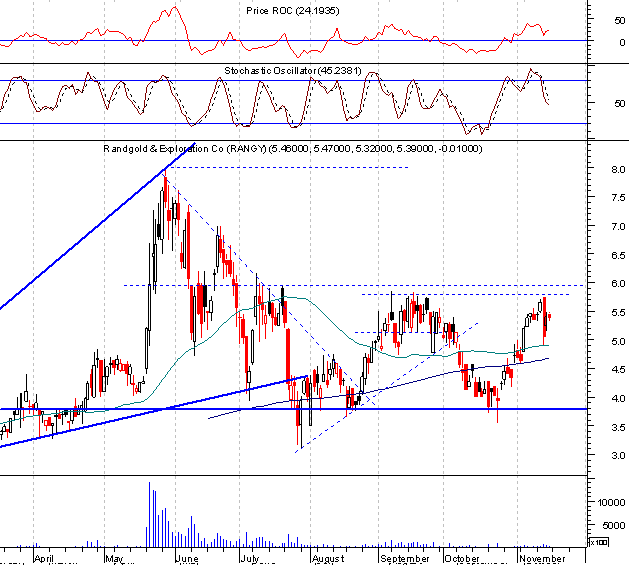Screen dimensions: 629x565
Task: Click the 10000 volume scale label
Action: tap(611, 502)
